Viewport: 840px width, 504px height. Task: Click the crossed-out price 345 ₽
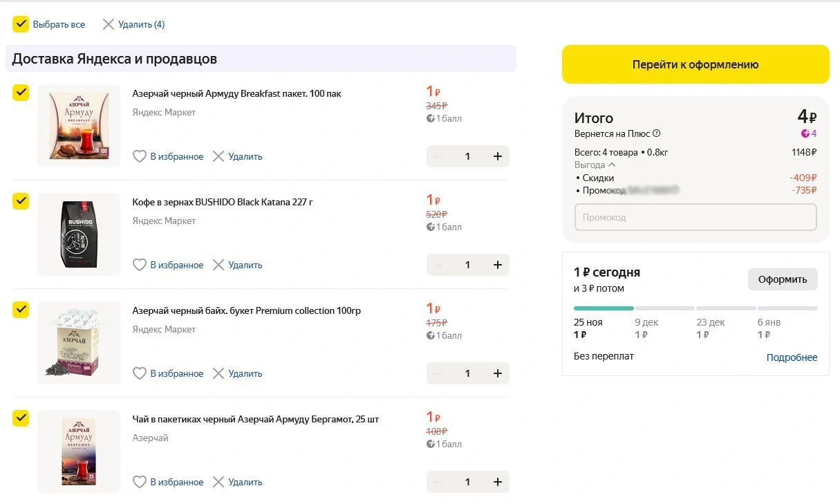click(437, 106)
